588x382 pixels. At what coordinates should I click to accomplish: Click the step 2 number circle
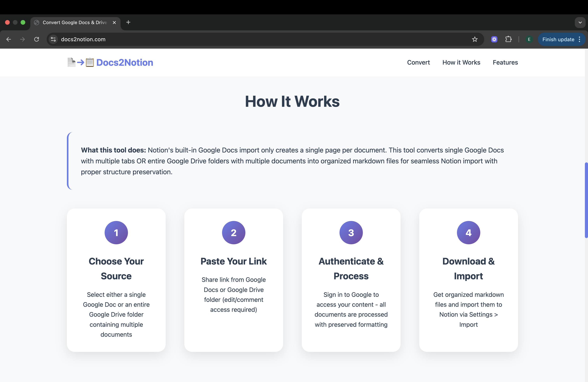click(234, 232)
